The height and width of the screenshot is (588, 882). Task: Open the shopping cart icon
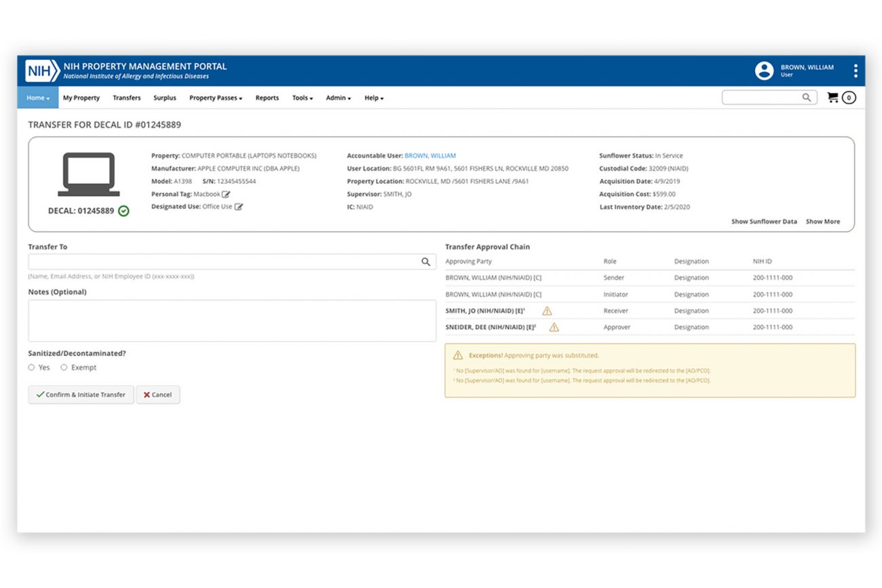pyautogui.click(x=832, y=98)
